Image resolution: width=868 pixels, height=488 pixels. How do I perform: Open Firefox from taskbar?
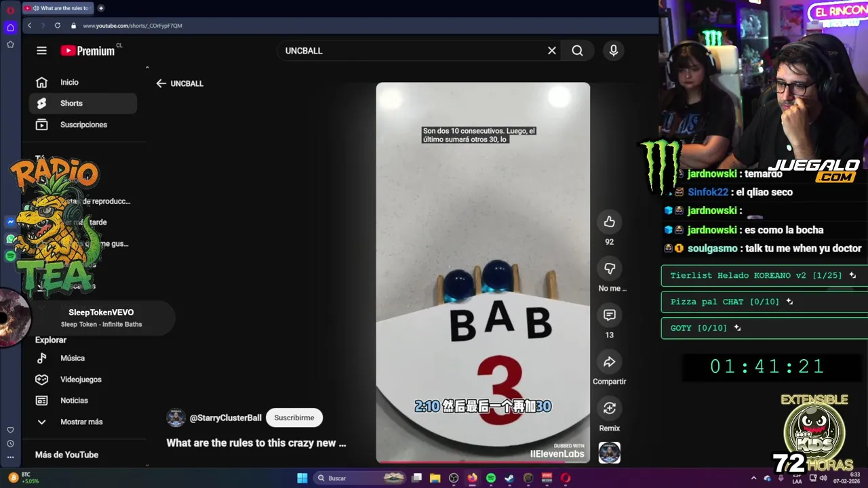pos(473,478)
